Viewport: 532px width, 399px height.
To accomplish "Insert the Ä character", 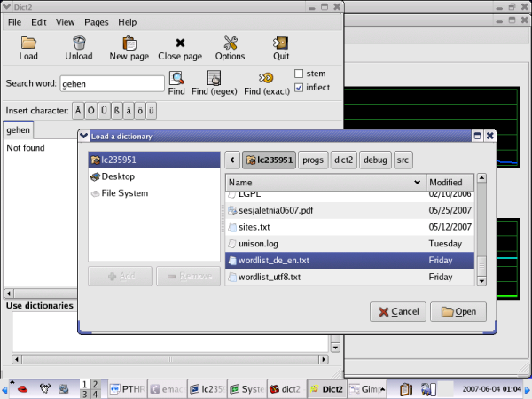I will point(78,111).
